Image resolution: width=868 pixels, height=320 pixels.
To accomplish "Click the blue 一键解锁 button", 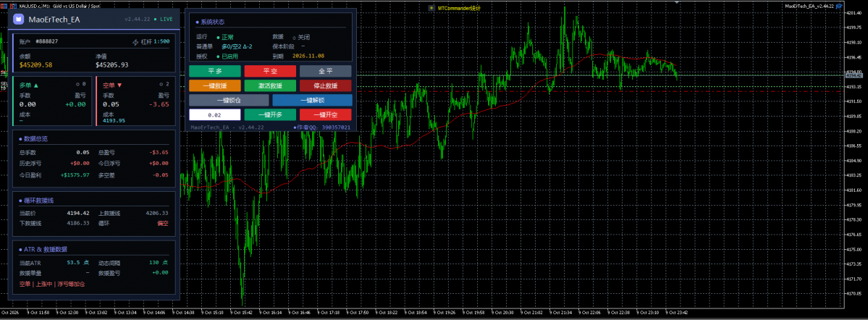I will [x=312, y=100].
